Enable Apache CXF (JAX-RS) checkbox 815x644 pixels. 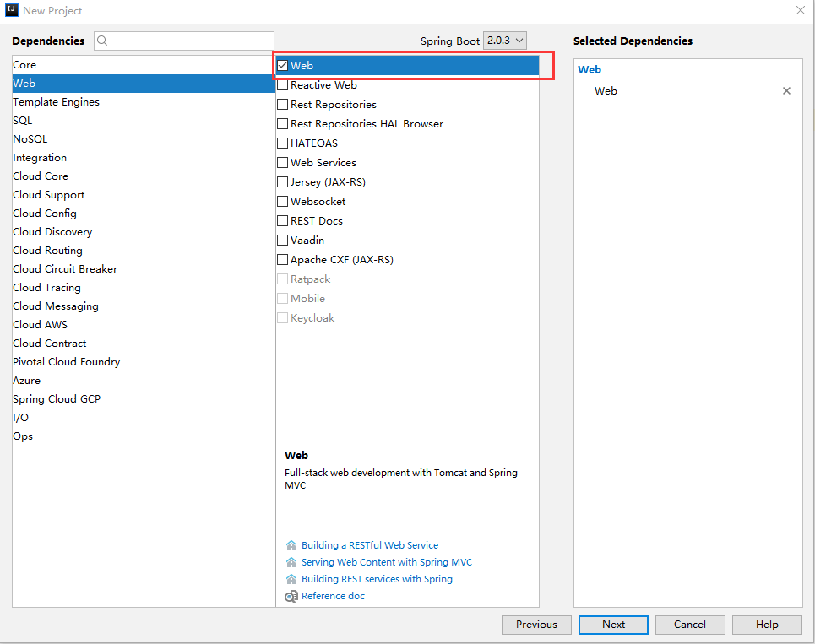click(282, 260)
